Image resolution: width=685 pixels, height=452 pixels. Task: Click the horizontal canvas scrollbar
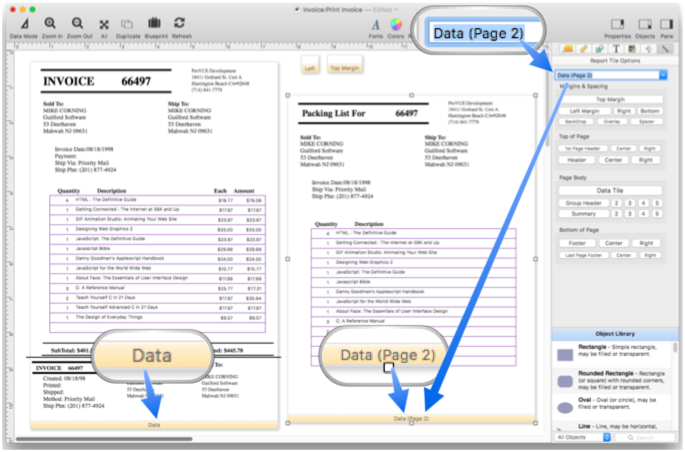[104, 439]
